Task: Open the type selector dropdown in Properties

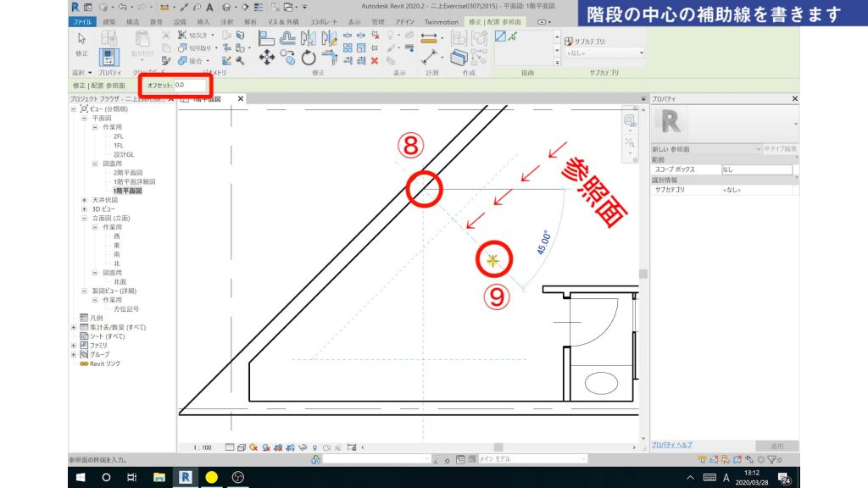Action: (795, 124)
